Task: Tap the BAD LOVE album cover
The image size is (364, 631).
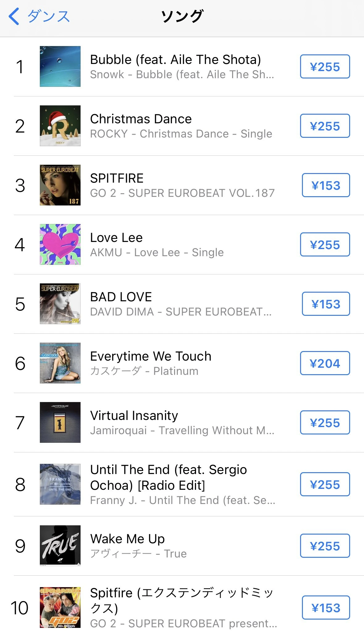Action: tap(60, 304)
